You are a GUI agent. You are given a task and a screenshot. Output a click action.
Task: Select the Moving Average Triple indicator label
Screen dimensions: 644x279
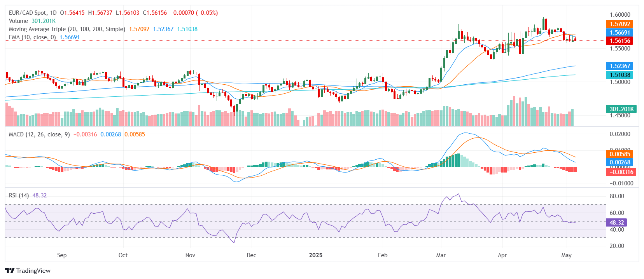click(x=67, y=29)
